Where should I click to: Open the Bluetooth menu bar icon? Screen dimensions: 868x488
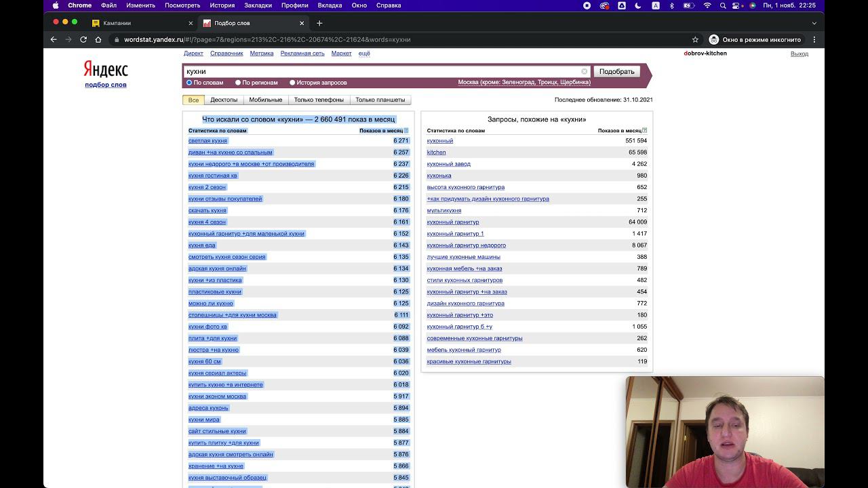click(672, 5)
